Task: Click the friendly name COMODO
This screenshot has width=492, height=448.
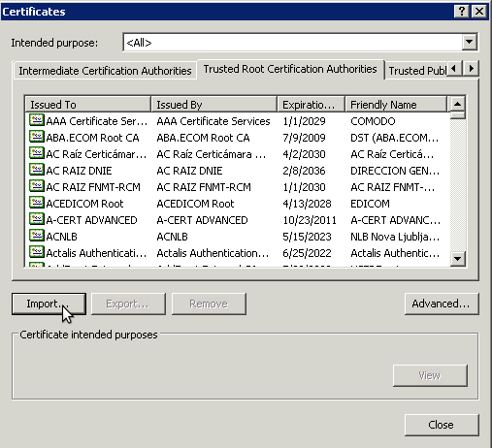Action: coord(373,121)
